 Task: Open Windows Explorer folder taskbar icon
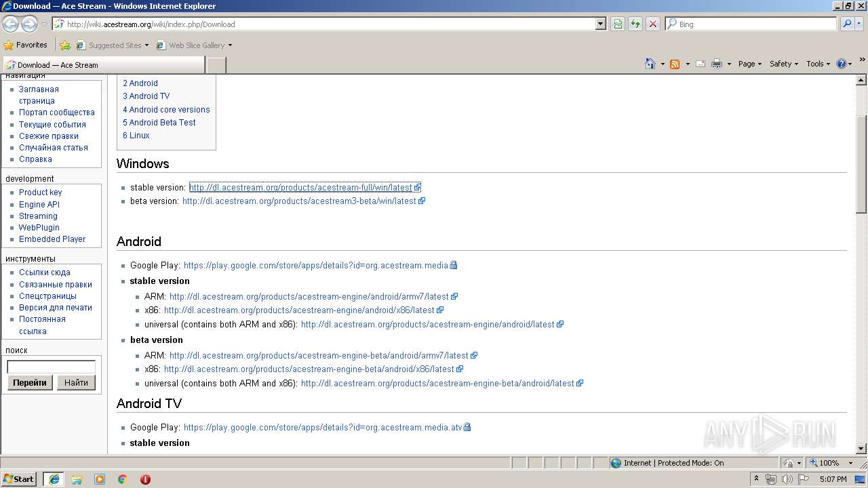point(77,479)
